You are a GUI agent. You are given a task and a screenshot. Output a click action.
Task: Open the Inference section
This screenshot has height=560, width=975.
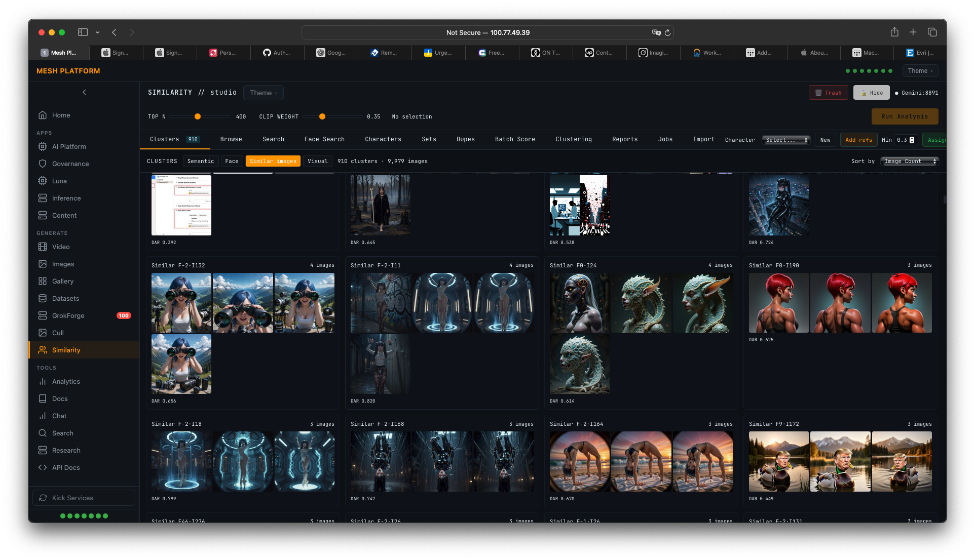pos(66,198)
